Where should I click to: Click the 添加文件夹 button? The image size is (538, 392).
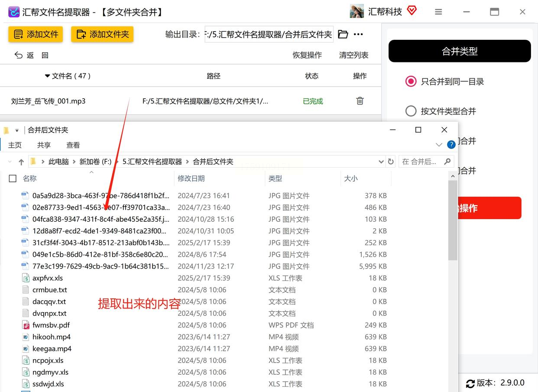point(102,34)
